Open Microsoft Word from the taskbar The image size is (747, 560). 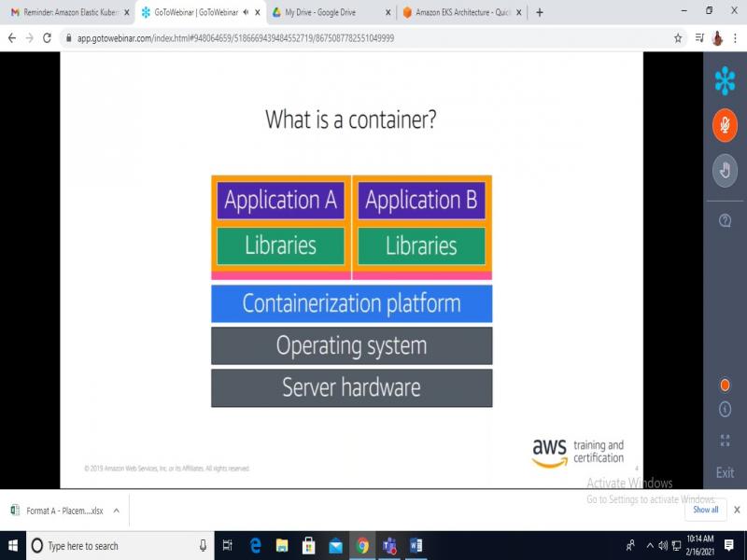coord(416,546)
